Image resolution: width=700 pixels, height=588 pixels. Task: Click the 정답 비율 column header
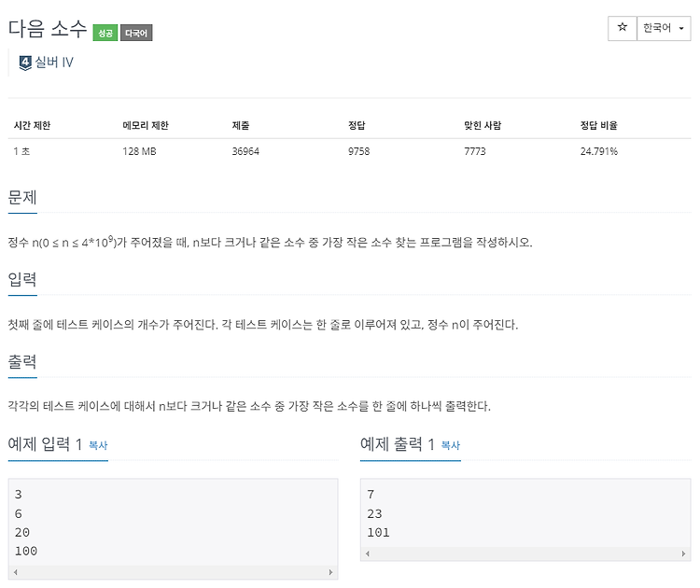(x=598, y=125)
